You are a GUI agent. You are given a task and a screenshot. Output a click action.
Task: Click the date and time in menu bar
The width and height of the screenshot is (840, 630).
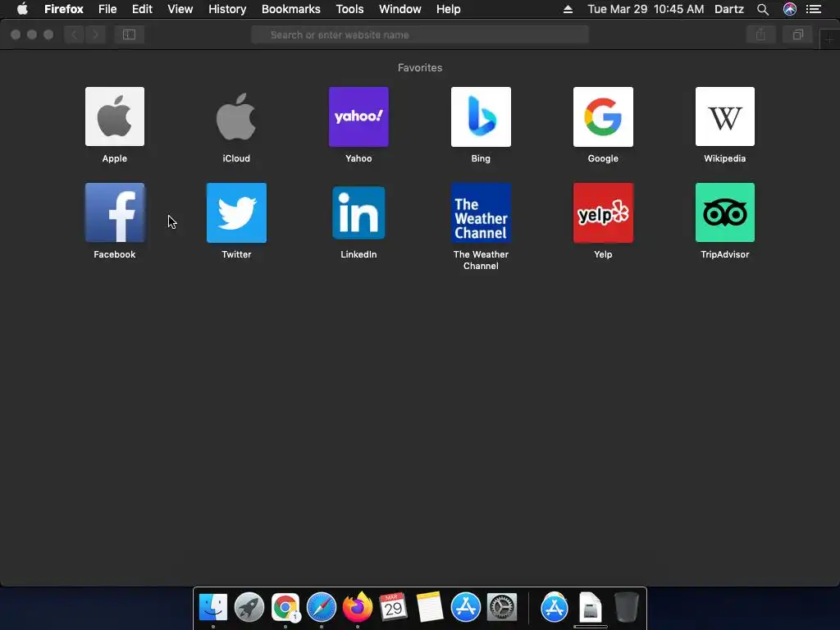coord(646,9)
